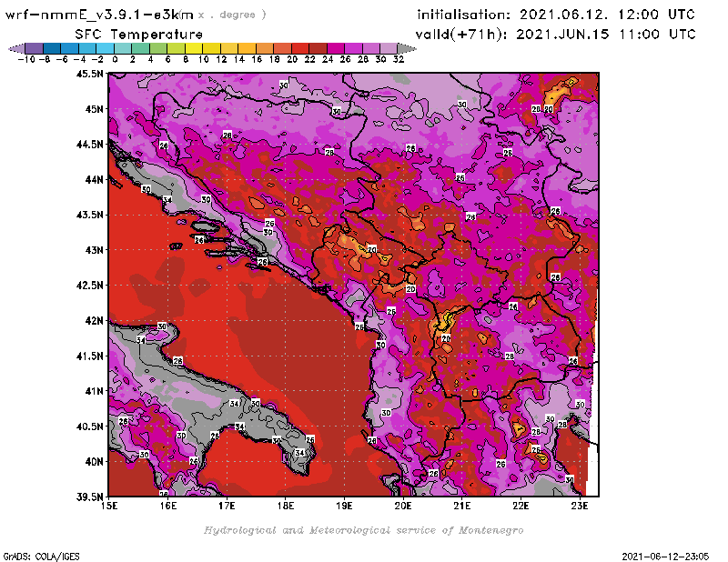
Task: Click the model title wrf-nmmE_v3.9.1-e3km
Action: tap(99, 15)
